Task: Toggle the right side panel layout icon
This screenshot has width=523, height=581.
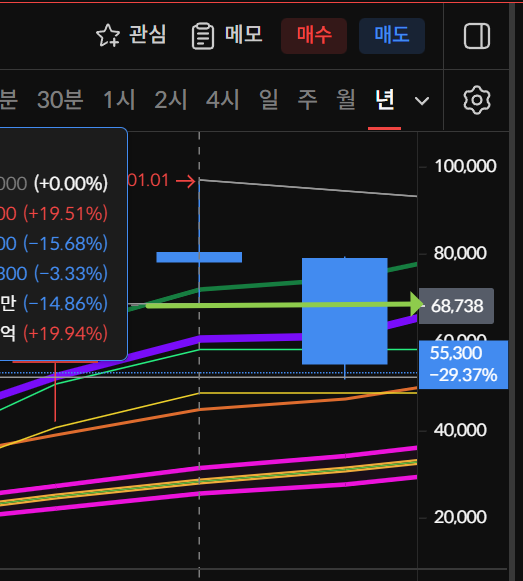Action: click(477, 36)
